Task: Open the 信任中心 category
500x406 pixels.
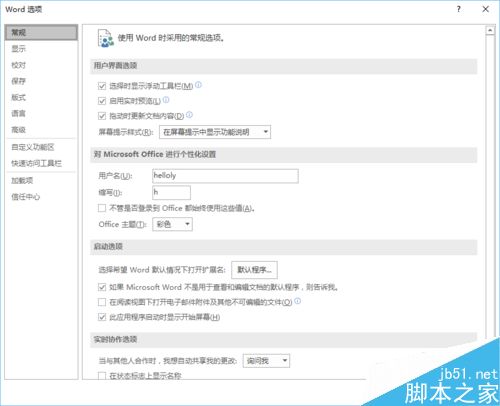Action: pos(26,197)
